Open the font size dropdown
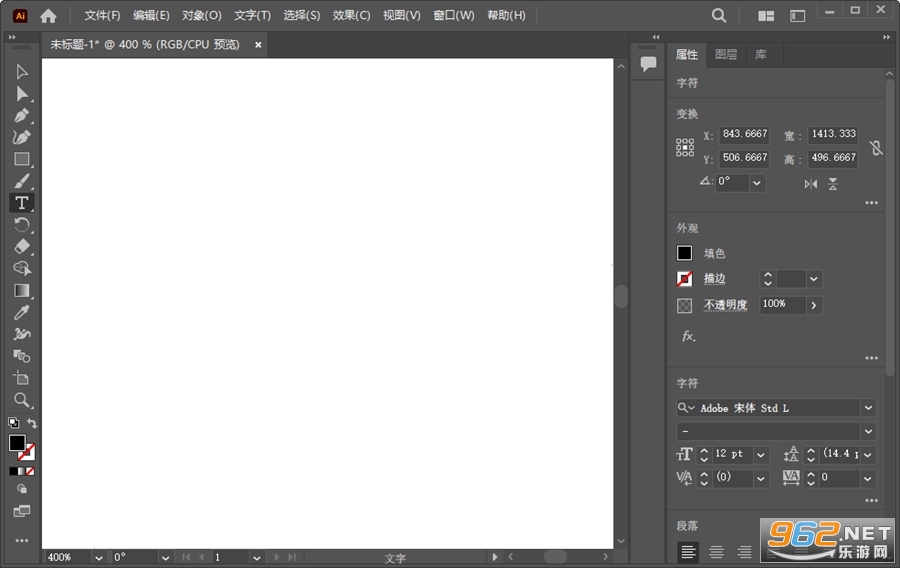Screen dimensions: 900x568 pyautogui.click(x=761, y=455)
